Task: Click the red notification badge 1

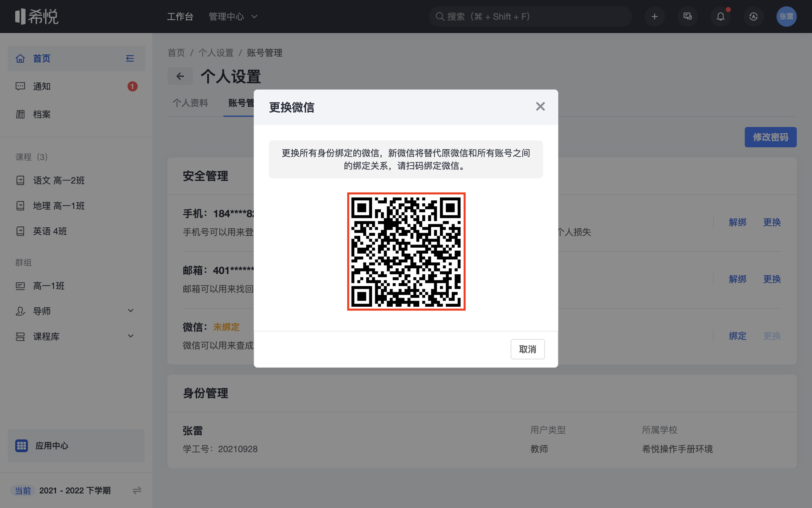Action: coord(132,86)
